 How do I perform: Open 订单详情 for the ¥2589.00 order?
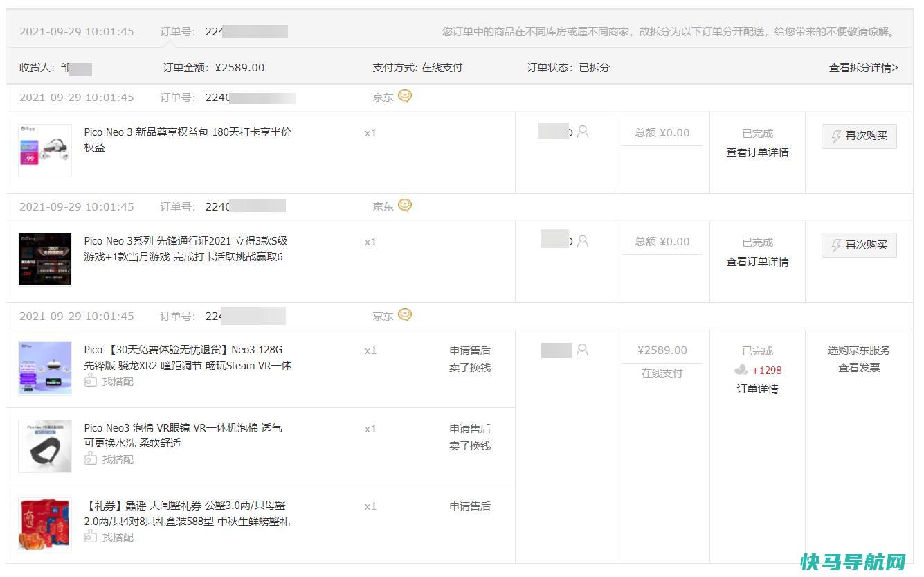[757, 389]
